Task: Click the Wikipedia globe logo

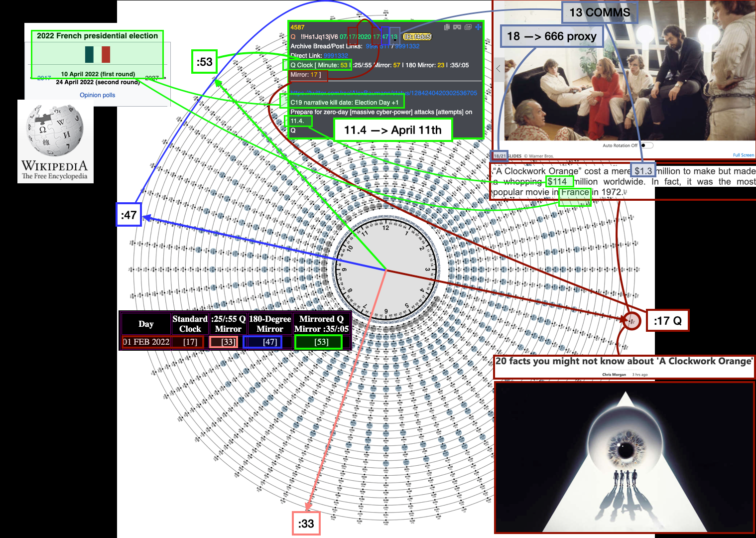Action: [55, 131]
